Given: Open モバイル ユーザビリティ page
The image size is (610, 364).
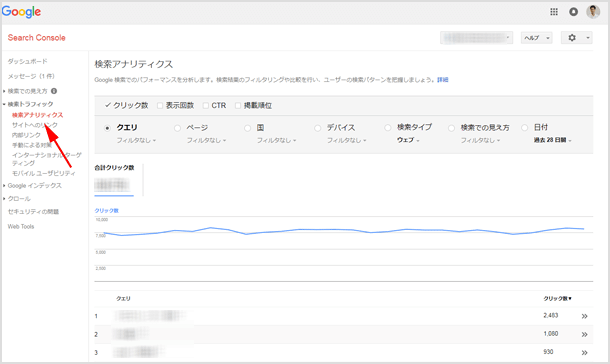Looking at the screenshot, I should point(44,173).
